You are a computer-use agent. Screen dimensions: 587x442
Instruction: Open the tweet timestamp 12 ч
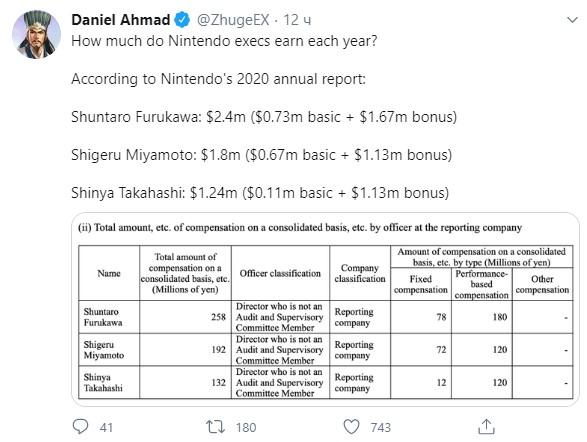(297, 20)
